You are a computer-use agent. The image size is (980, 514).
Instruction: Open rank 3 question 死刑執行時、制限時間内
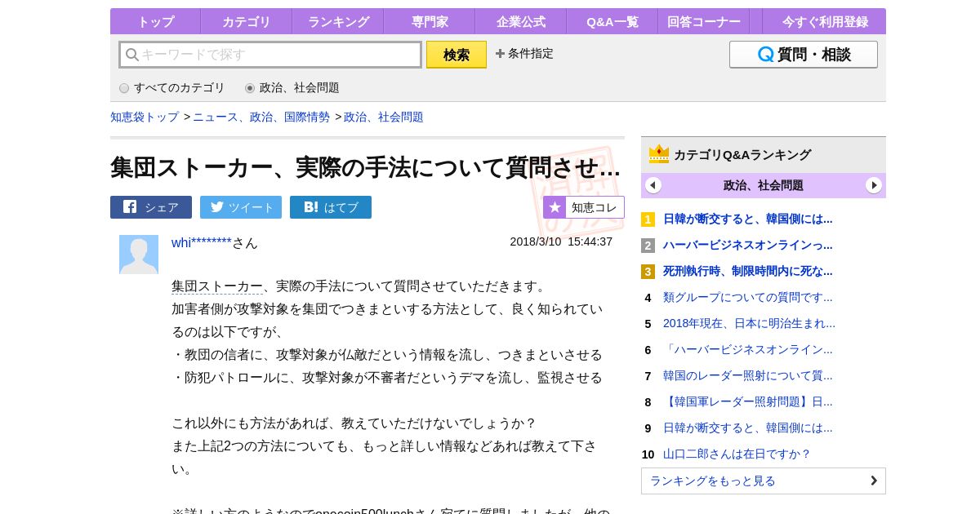pyautogui.click(x=748, y=271)
